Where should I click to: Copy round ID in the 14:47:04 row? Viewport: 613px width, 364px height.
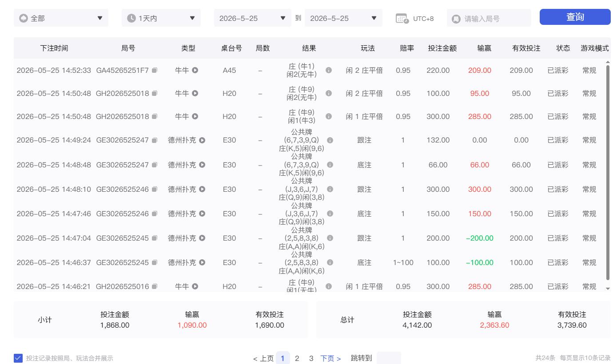[x=155, y=238]
